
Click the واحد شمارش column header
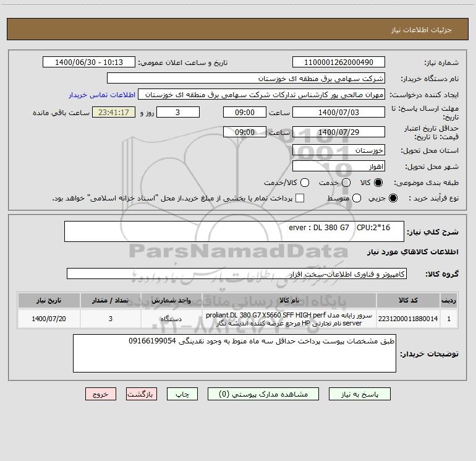[x=171, y=301]
